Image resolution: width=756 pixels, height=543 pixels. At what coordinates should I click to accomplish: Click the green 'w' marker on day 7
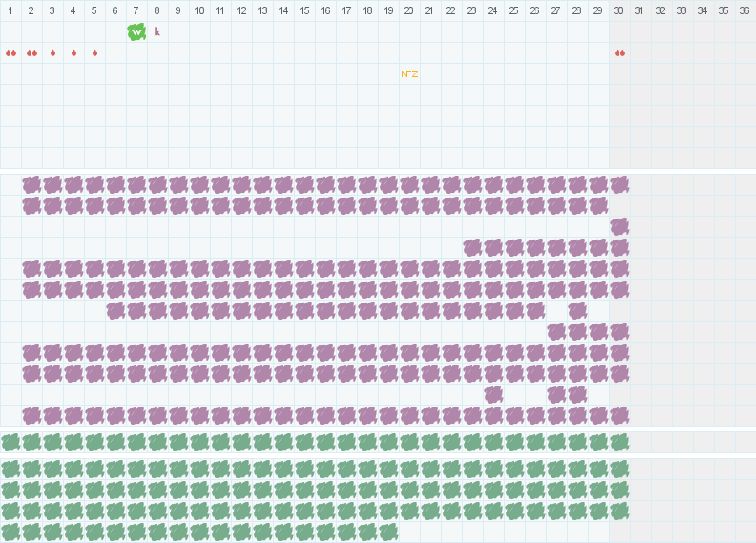point(136,31)
